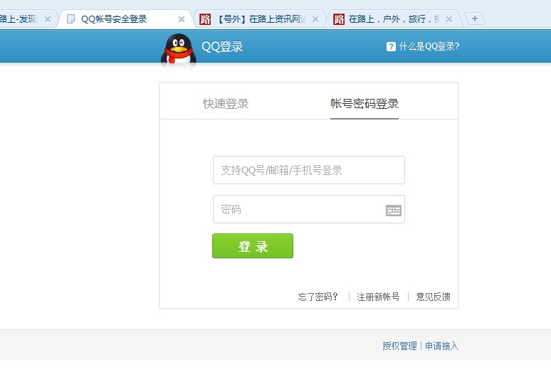Click the green 登录 button

tap(253, 246)
